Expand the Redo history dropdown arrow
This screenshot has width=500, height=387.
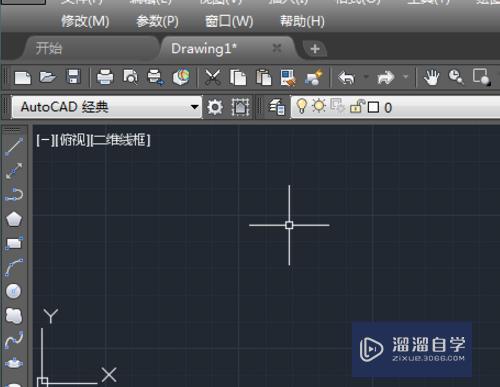point(406,77)
